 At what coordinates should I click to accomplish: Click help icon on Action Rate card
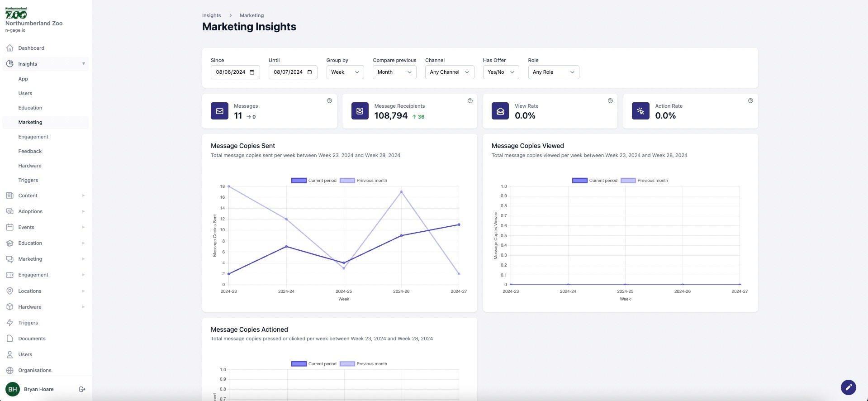[x=750, y=101]
